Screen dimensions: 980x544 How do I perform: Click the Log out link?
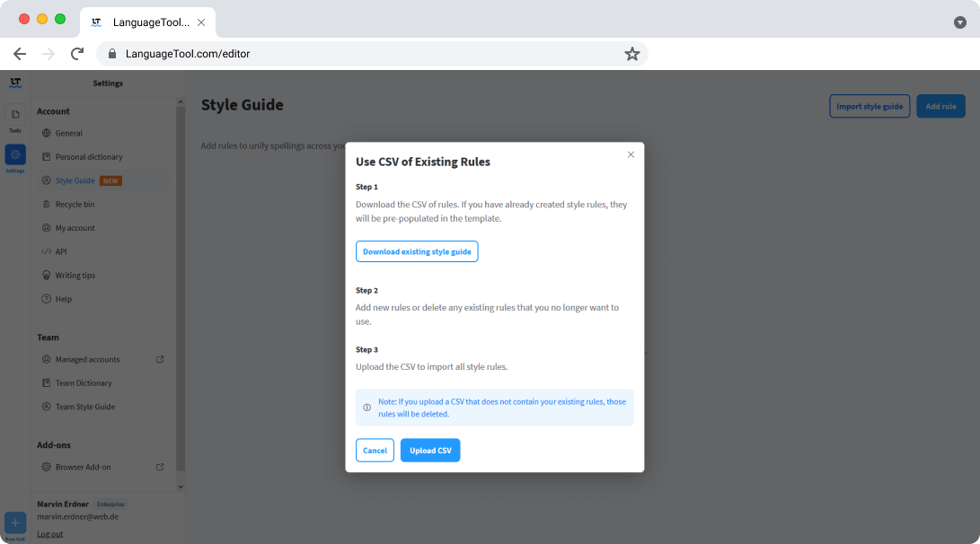pos(50,534)
